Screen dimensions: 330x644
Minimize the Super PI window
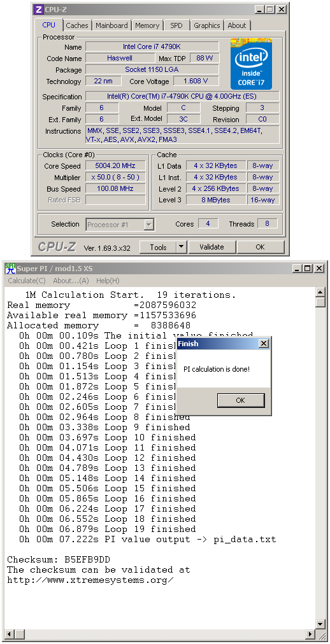(298, 269)
